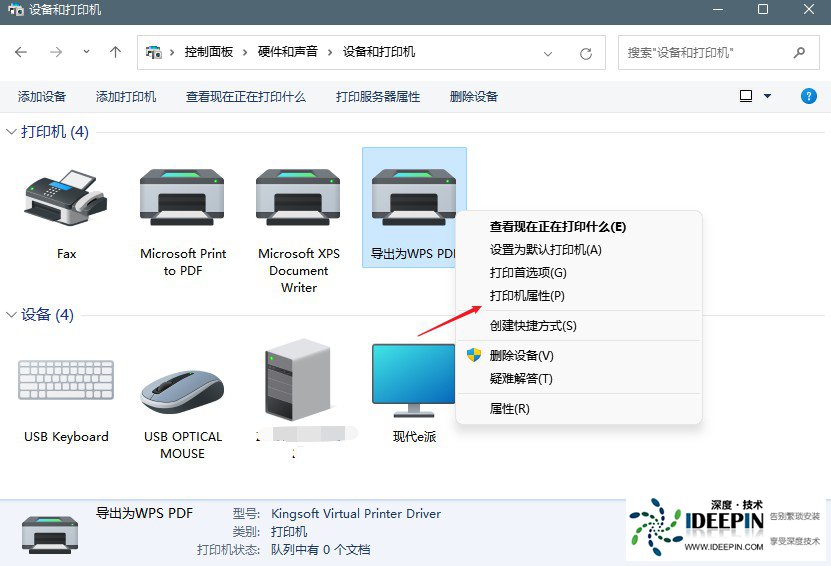Click toolbar 删除设备 button
This screenshot has width=831, height=566.
tap(474, 96)
